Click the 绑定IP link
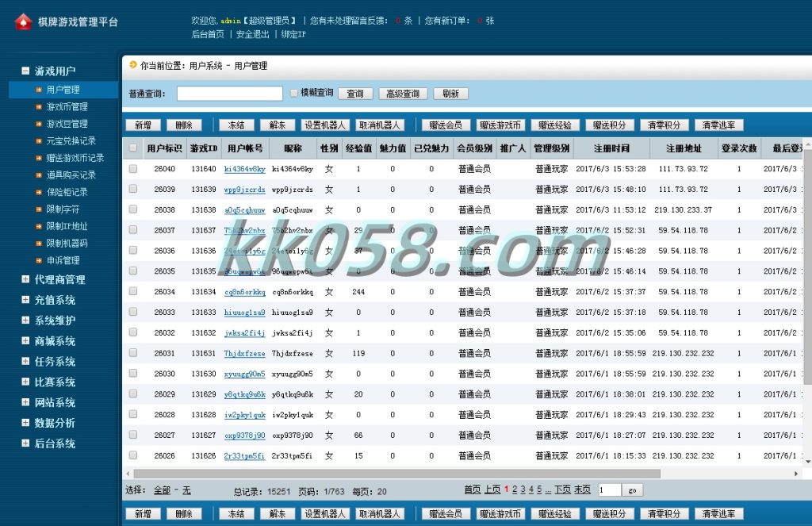Image resolution: width=812 pixels, height=526 pixels. point(293,34)
